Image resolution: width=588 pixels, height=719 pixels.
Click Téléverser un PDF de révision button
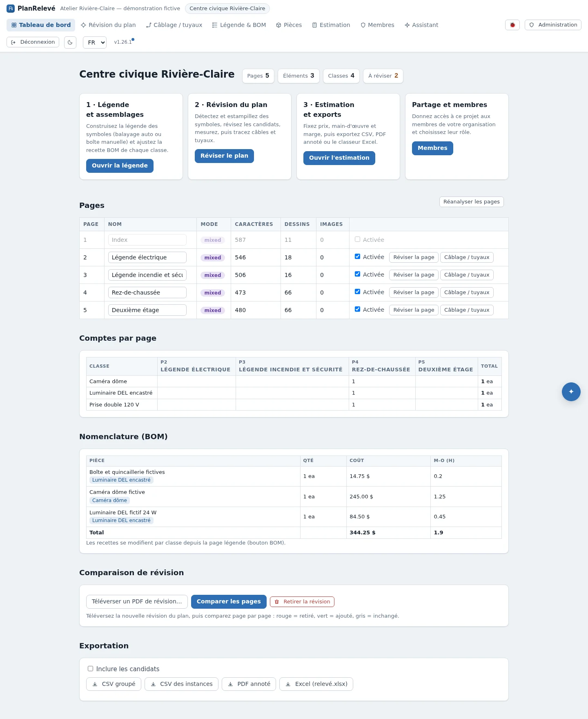pyautogui.click(x=137, y=602)
